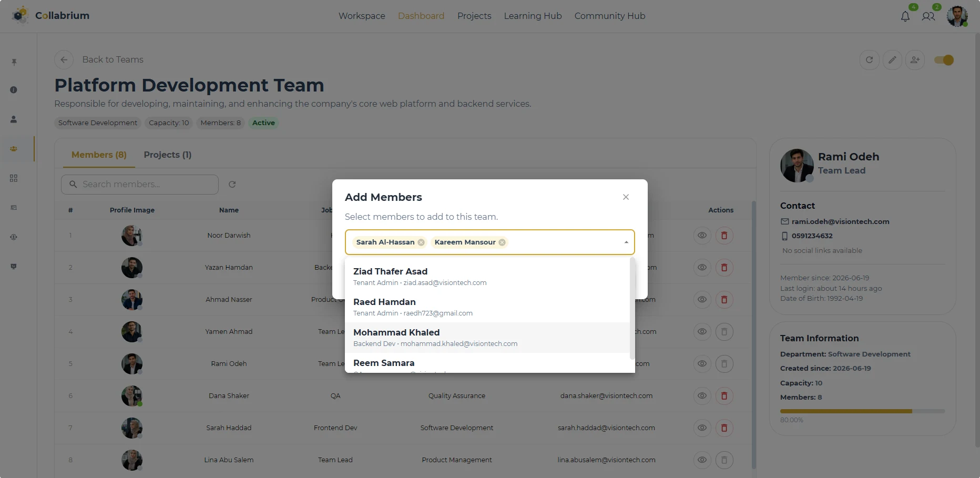980x478 pixels.
Task: Select Mohammad Khaled option
Action: 487,338
